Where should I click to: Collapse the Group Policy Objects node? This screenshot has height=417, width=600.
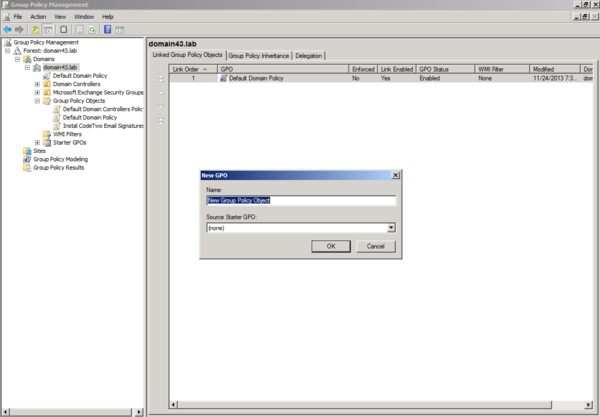[x=37, y=101]
